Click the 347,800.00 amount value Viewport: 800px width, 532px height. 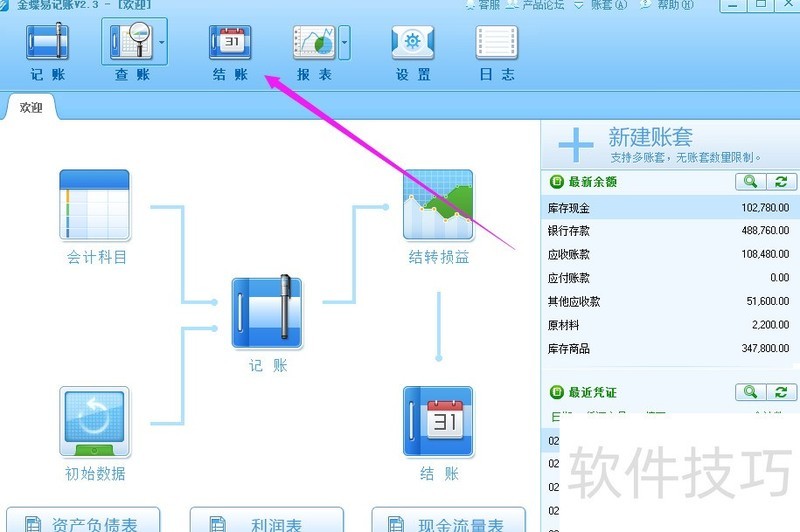[765, 348]
